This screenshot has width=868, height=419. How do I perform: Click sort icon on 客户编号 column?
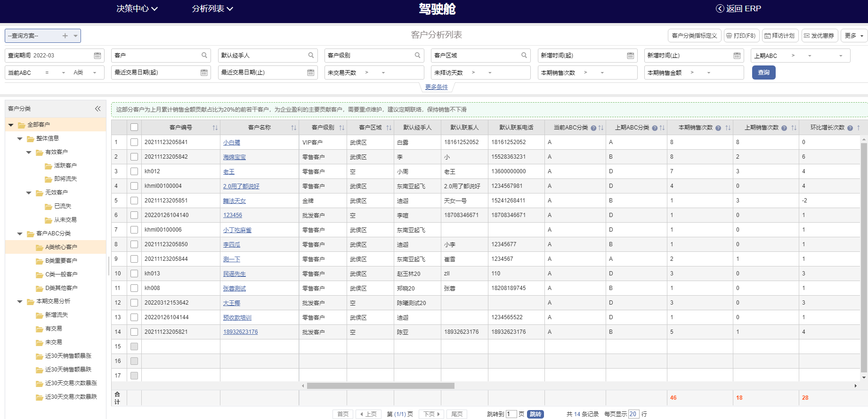[x=215, y=128]
